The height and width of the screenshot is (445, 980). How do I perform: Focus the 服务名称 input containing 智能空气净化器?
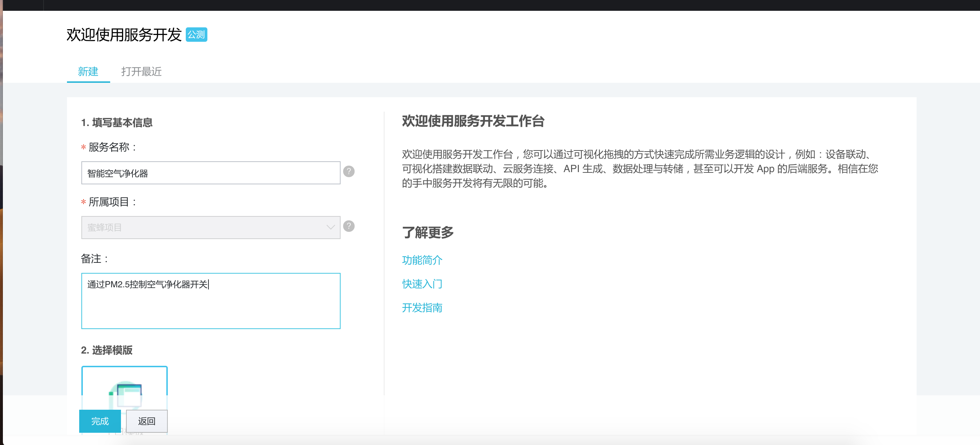pyautogui.click(x=210, y=173)
